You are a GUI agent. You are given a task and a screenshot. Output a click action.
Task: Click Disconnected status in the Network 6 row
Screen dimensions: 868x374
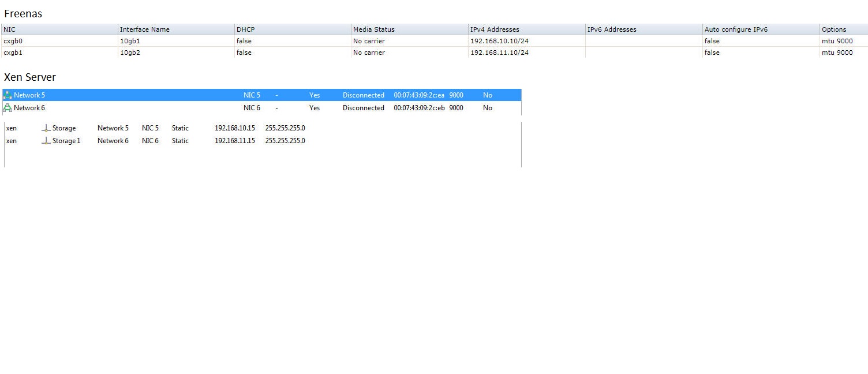pos(364,108)
